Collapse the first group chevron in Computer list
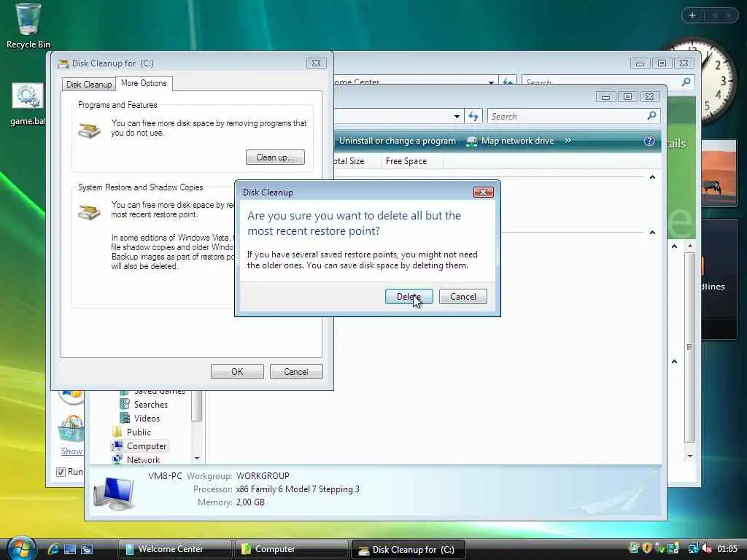 652,177
